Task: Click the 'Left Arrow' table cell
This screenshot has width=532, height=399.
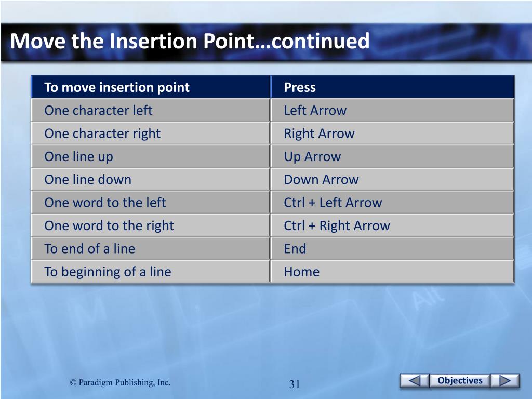Action: click(x=393, y=110)
